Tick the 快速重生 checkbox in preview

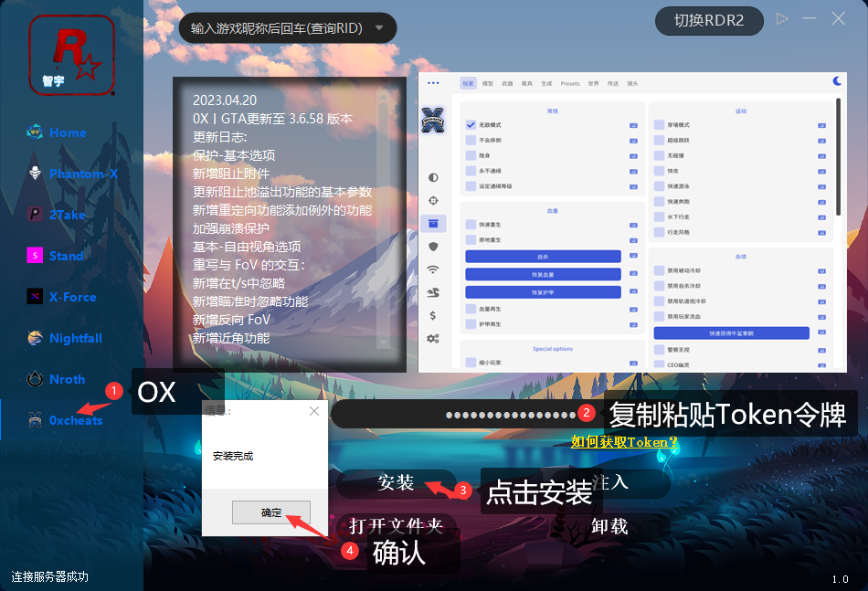[471, 225]
